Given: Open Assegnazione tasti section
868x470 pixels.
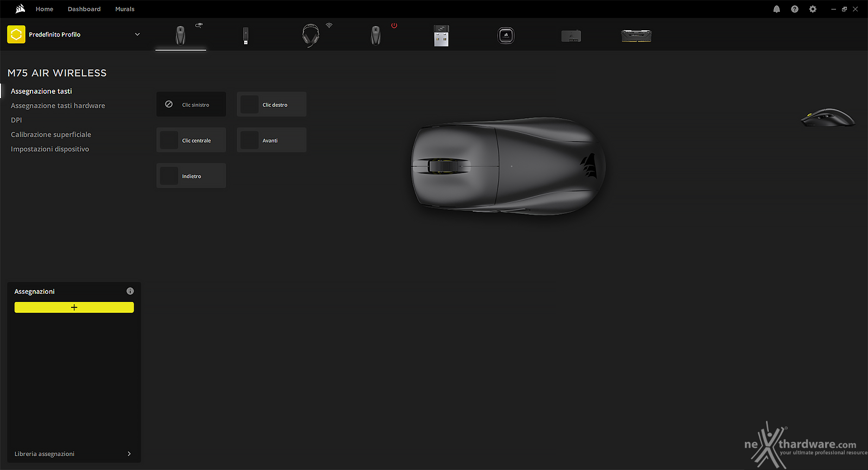Looking at the screenshot, I should coord(41,91).
